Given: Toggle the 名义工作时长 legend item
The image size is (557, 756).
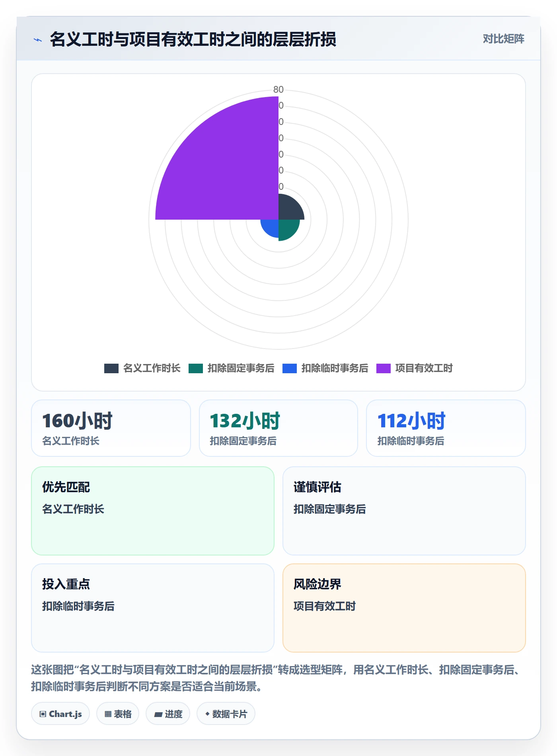Looking at the screenshot, I should (142, 368).
